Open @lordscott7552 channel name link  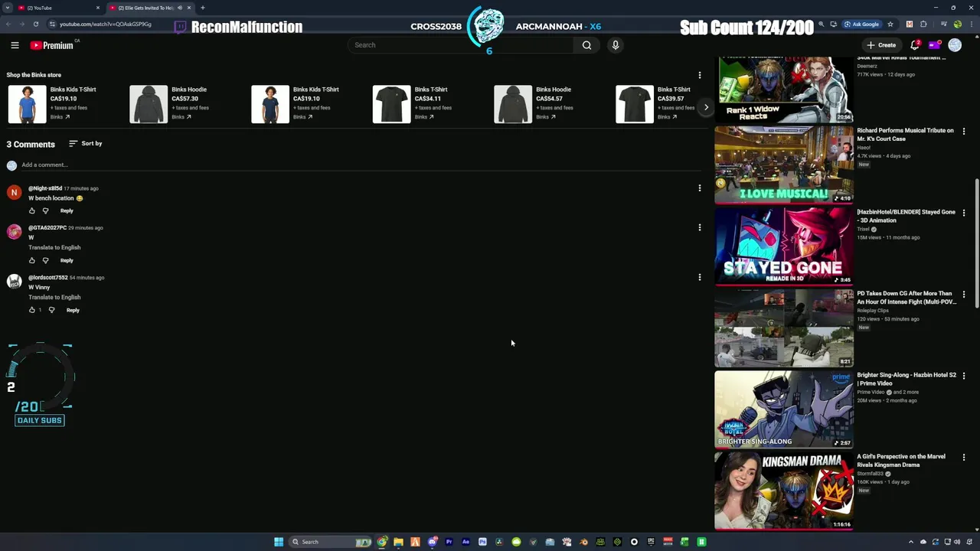pos(47,277)
